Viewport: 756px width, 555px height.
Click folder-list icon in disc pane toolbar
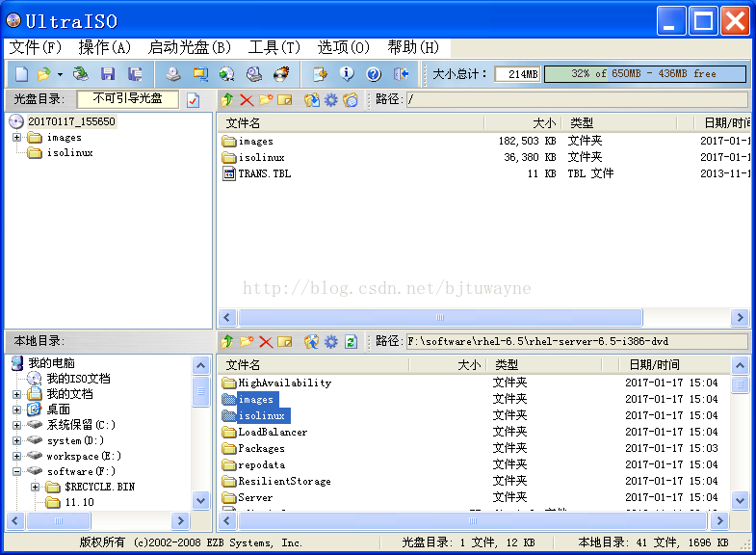tap(351, 100)
